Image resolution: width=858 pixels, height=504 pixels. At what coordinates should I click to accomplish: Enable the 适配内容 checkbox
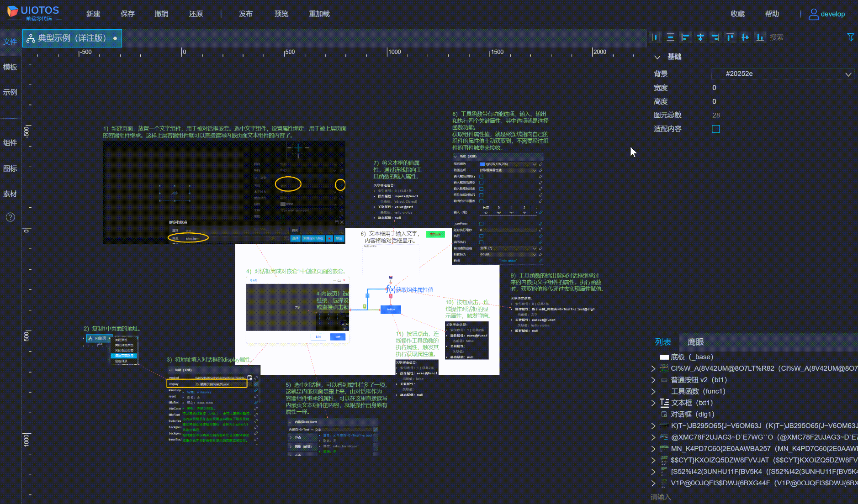pos(716,129)
